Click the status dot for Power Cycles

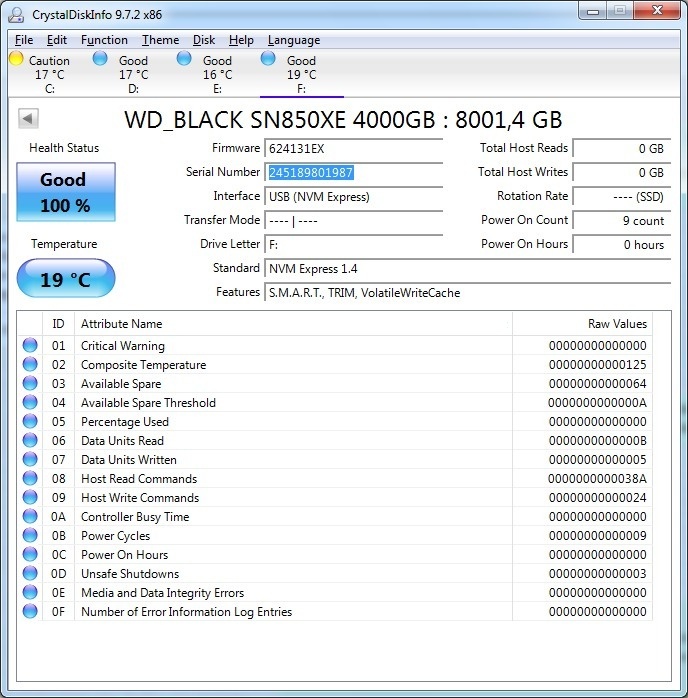30,536
